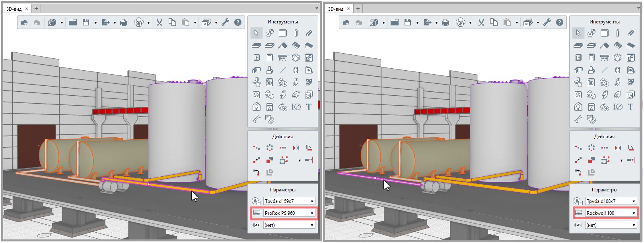Click the Save icon in the right window toolbar
The height and width of the screenshot is (243, 644).
point(408,23)
